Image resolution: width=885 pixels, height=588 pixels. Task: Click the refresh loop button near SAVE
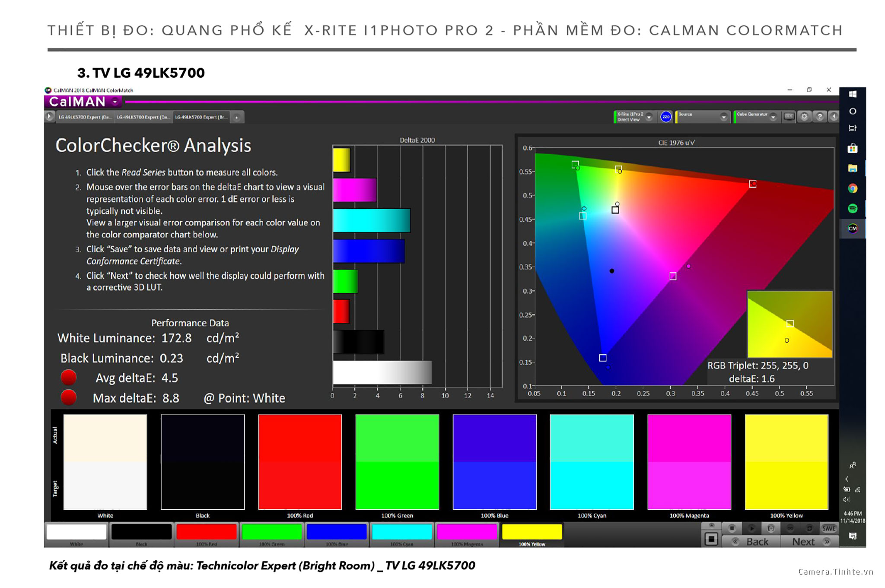click(x=809, y=528)
